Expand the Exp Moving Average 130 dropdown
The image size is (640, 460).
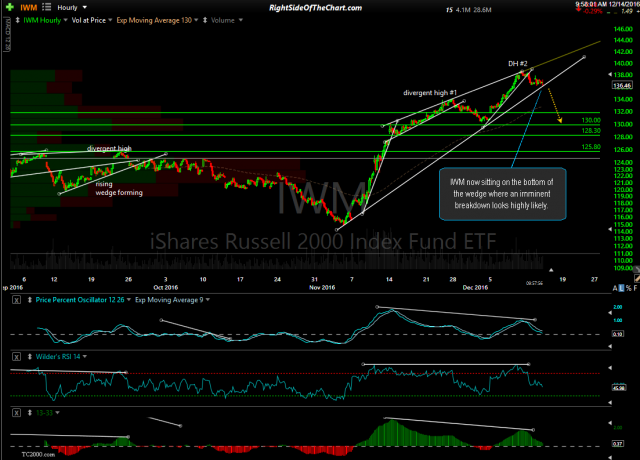pos(196,20)
